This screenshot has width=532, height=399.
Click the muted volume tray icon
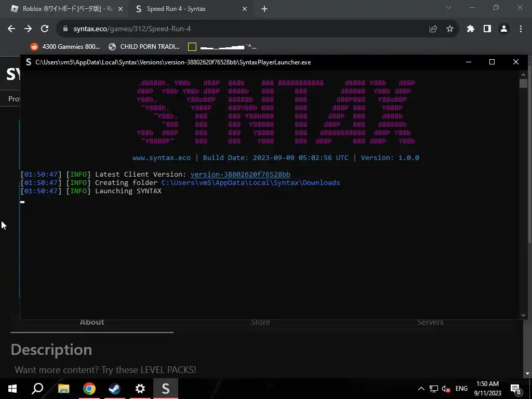[446, 389]
